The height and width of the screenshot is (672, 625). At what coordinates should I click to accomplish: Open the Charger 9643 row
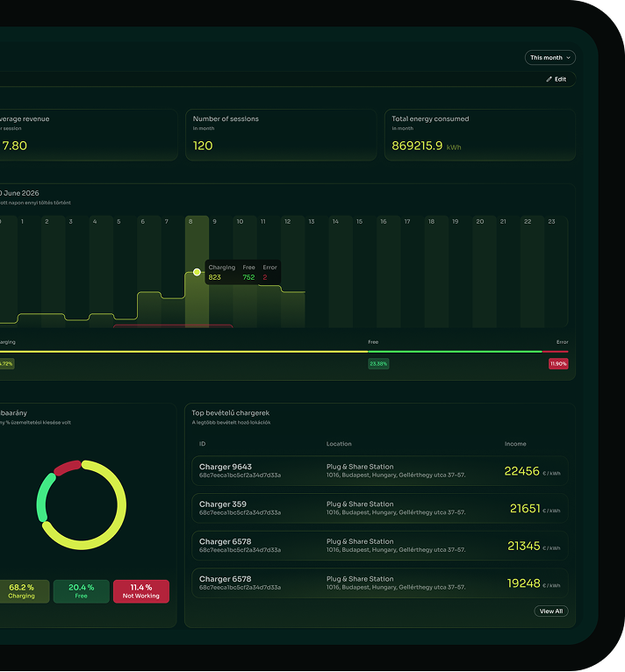pyautogui.click(x=379, y=471)
